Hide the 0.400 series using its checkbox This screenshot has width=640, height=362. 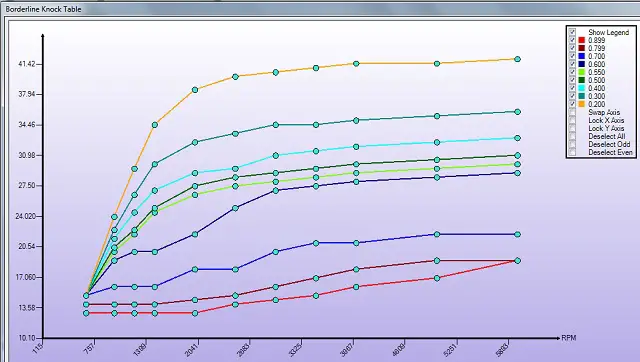[572, 88]
